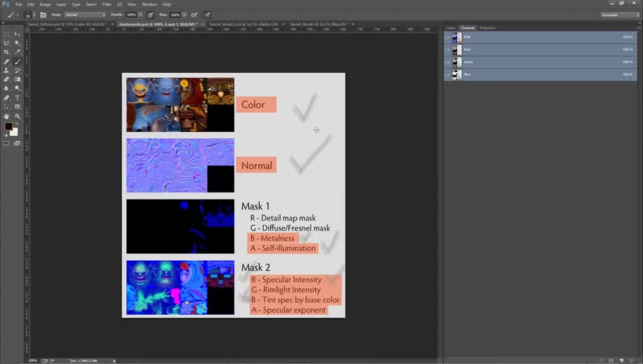Select the Healing Brush tool
This screenshot has width=643, height=364.
(x=6, y=61)
